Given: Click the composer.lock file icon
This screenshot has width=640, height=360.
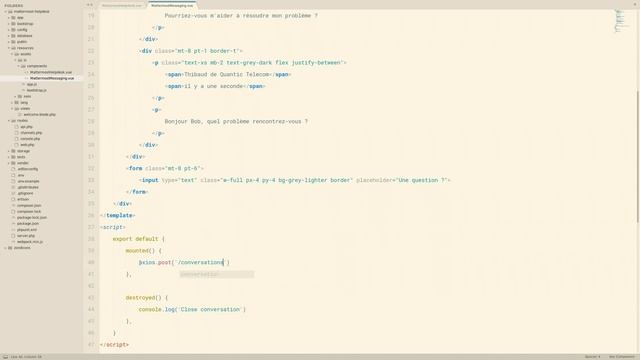Looking at the screenshot, I should 13,211.
